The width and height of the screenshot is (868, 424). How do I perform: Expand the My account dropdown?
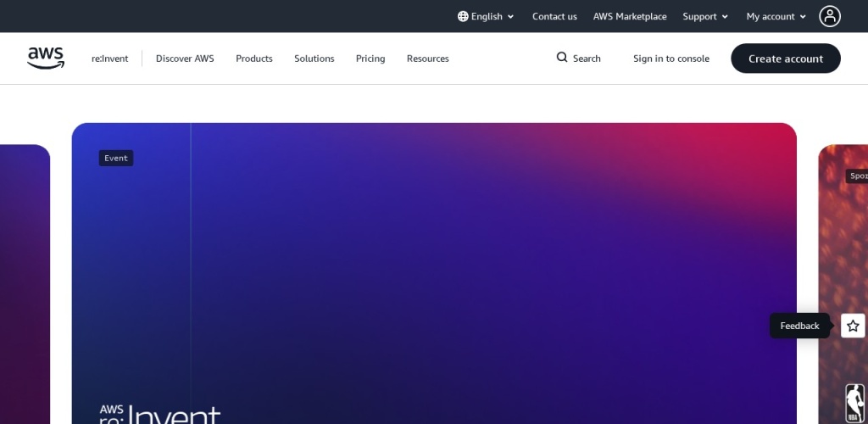click(776, 16)
